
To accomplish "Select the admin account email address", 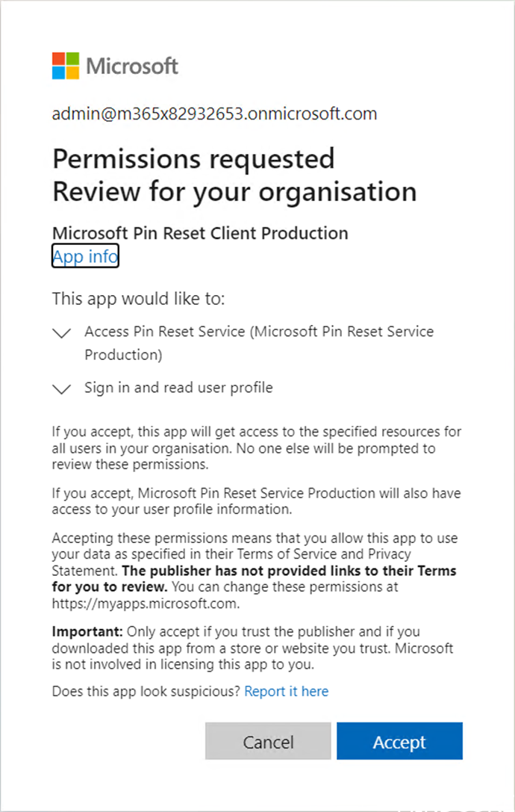I will [214, 114].
